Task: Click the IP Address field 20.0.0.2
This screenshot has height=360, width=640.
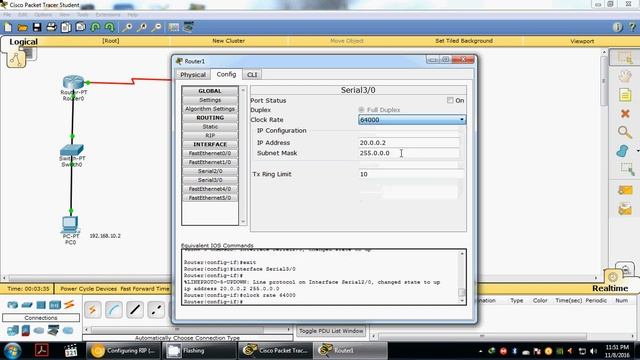Action: point(409,142)
